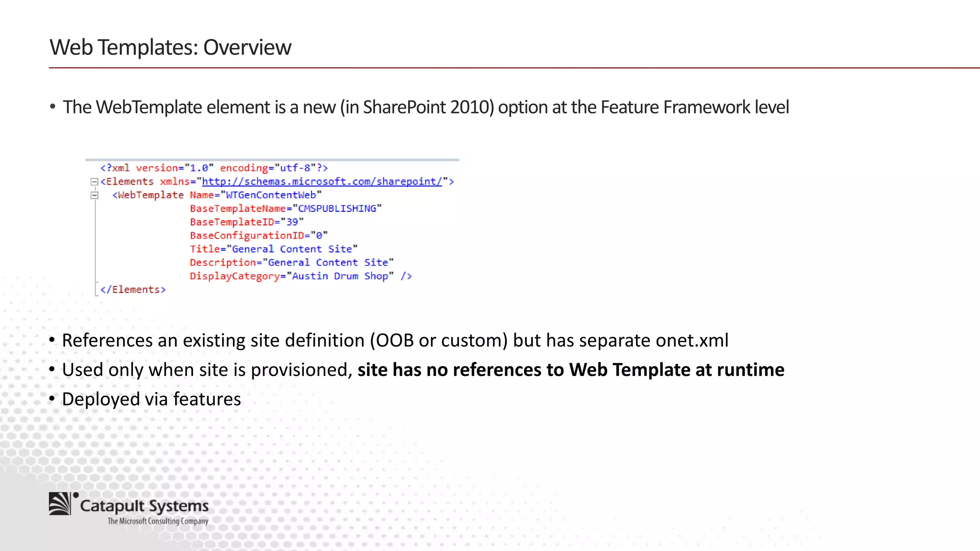Click the BaseTemplateName CMSPUBLISHING attribute
This screenshot has height=551, width=980.
(286, 209)
